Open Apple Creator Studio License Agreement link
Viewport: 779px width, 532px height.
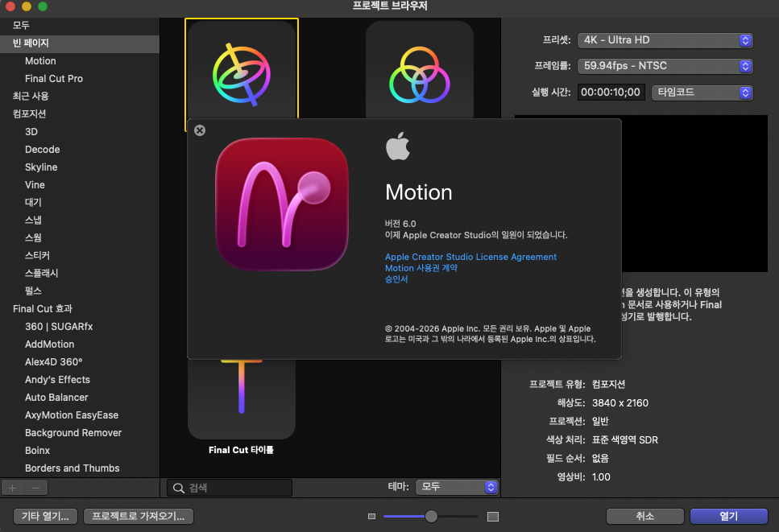(470, 257)
